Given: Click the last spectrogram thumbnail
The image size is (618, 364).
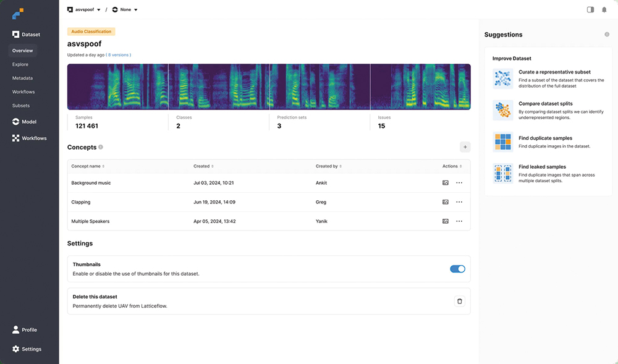Looking at the screenshot, I should [x=420, y=87].
